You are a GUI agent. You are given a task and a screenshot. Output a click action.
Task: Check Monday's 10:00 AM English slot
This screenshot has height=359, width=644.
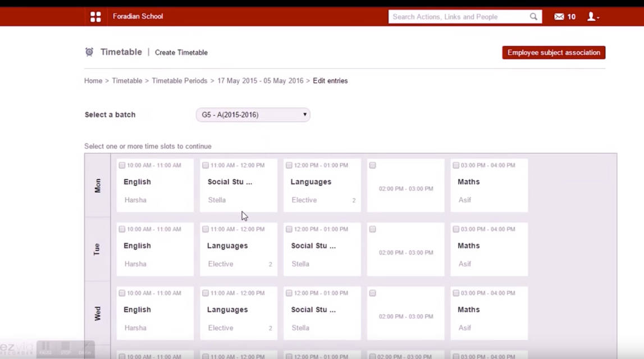pos(121,165)
